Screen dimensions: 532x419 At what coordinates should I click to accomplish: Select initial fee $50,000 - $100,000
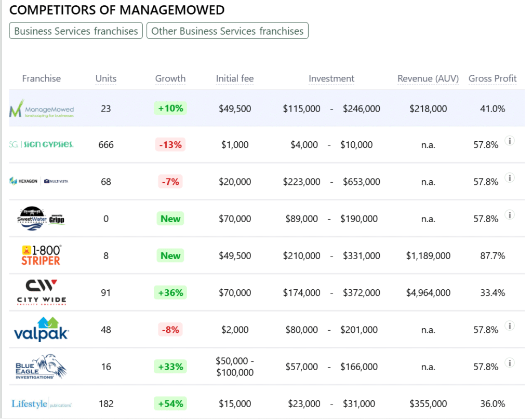pyautogui.click(x=235, y=367)
